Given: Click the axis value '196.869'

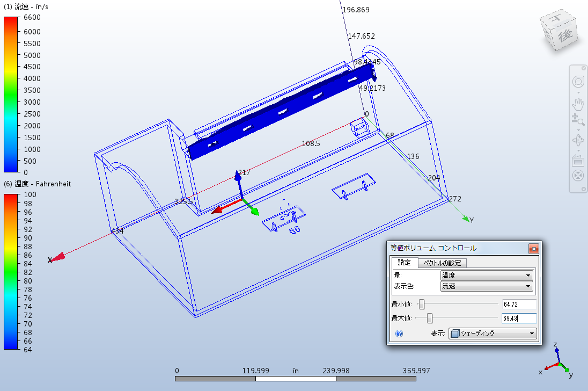Looking at the screenshot, I should [x=356, y=10].
